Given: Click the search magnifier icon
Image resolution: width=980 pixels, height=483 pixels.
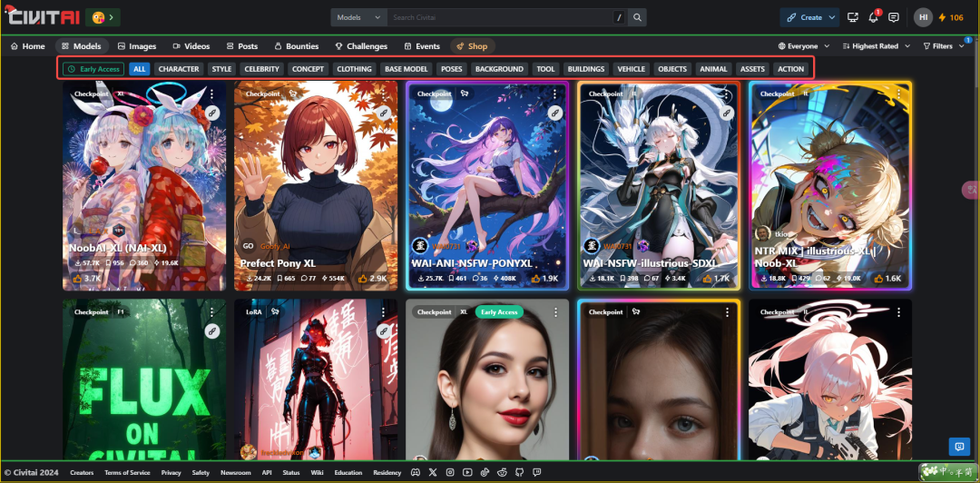Looking at the screenshot, I should (638, 17).
